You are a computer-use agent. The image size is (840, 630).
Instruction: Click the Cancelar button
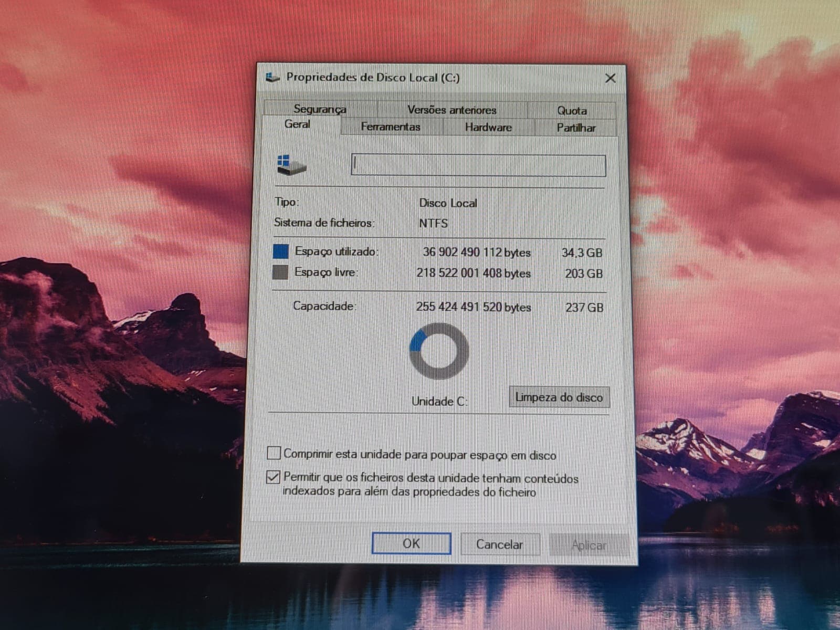(x=499, y=544)
